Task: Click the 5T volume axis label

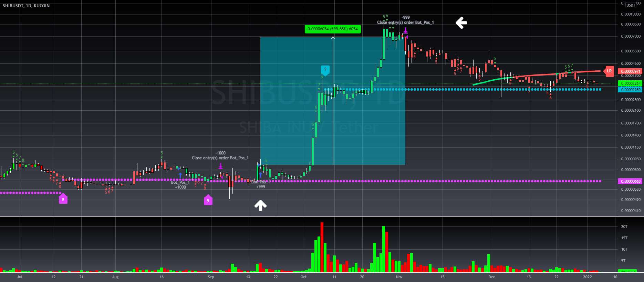Action: point(624,261)
